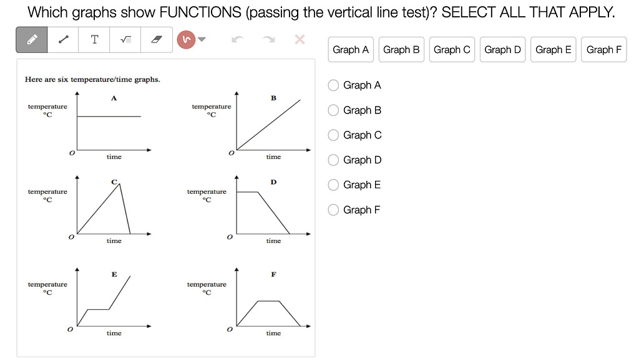Open the Graph E tab

(x=553, y=49)
